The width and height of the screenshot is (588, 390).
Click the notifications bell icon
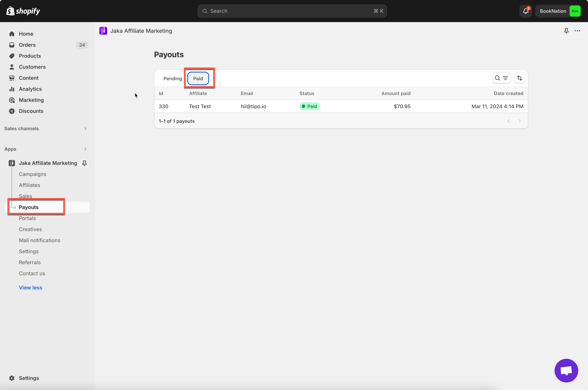525,11
